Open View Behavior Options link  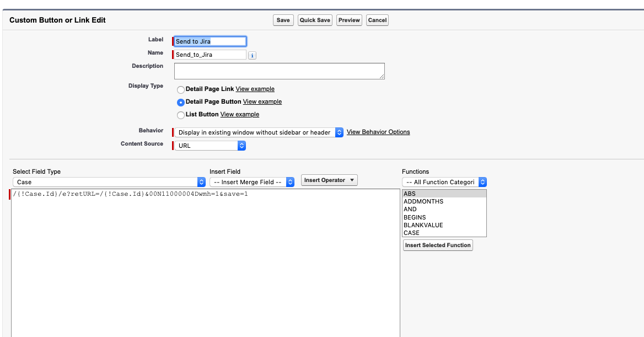pos(378,132)
